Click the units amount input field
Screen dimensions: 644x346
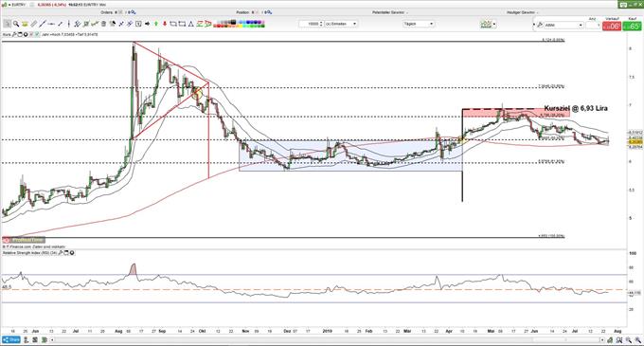(309, 24)
